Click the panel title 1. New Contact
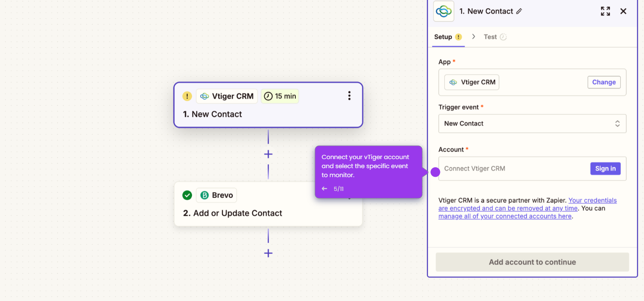The width and height of the screenshot is (644, 301). pyautogui.click(x=486, y=11)
